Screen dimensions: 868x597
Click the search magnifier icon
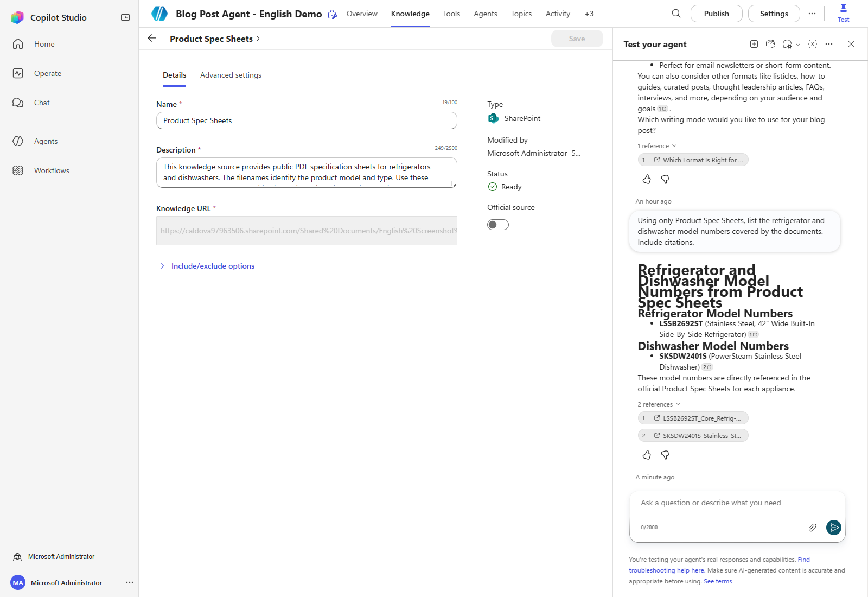[676, 14]
